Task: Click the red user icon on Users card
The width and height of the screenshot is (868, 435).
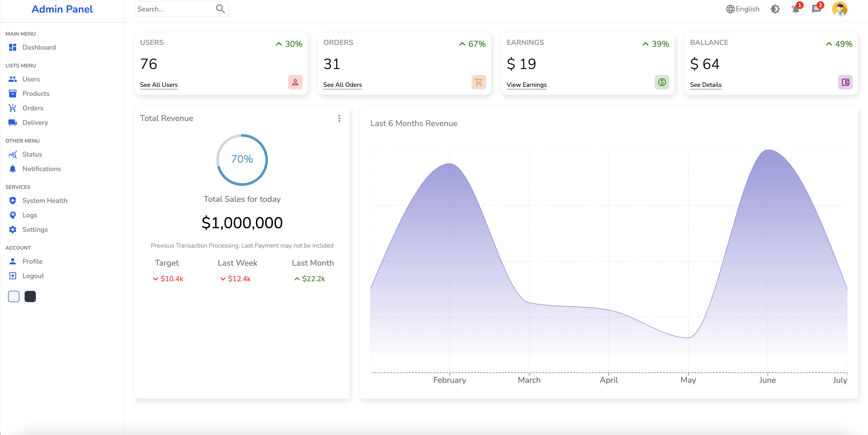Action: 295,82
